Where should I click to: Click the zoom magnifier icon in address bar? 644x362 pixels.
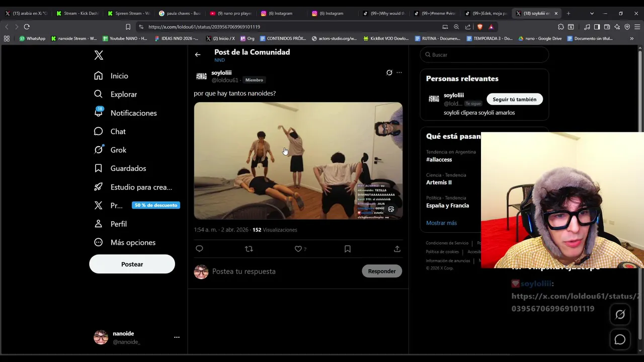[x=456, y=27]
